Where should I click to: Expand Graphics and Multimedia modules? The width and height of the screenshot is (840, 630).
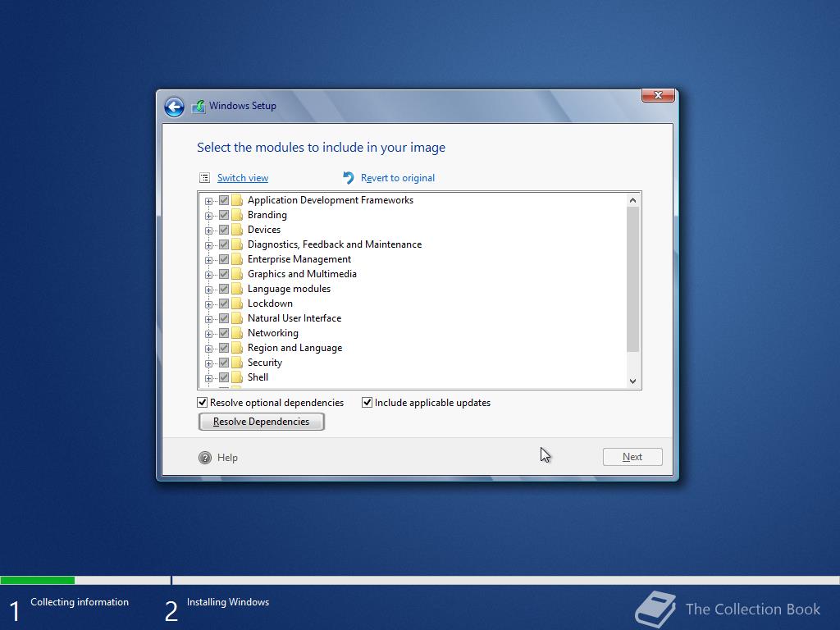tap(209, 273)
